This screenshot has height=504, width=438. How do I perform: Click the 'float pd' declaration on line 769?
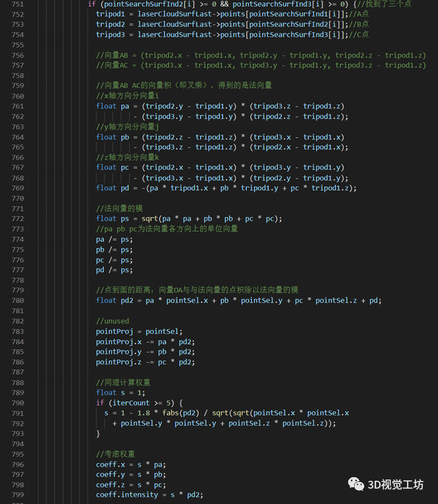112,188
